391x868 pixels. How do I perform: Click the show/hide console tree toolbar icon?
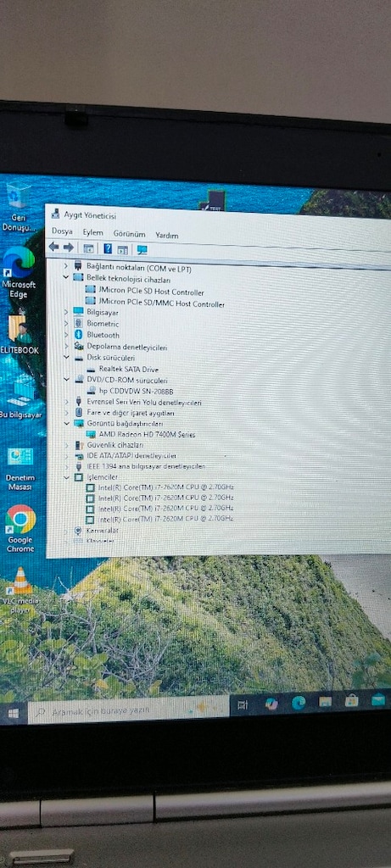[x=88, y=248]
